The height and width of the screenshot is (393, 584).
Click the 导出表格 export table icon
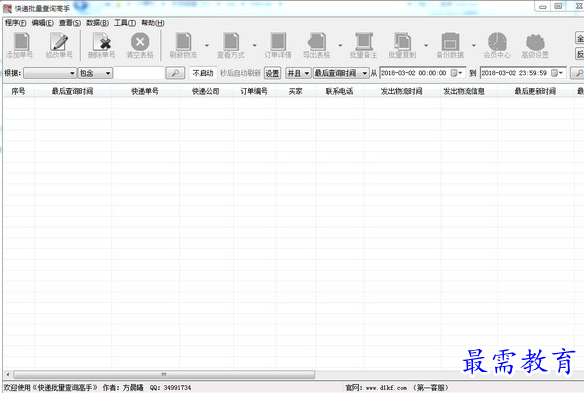[x=317, y=42]
